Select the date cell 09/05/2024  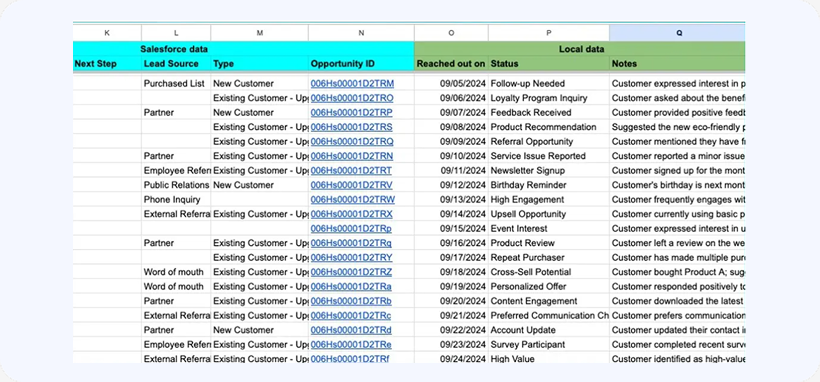451,83
